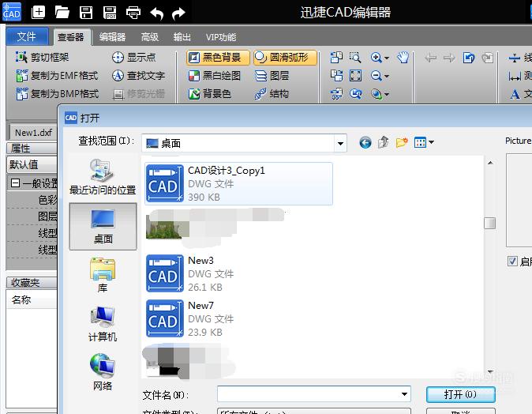Click the 文件名 input field
This screenshot has height=414, width=532.
(x=308, y=394)
